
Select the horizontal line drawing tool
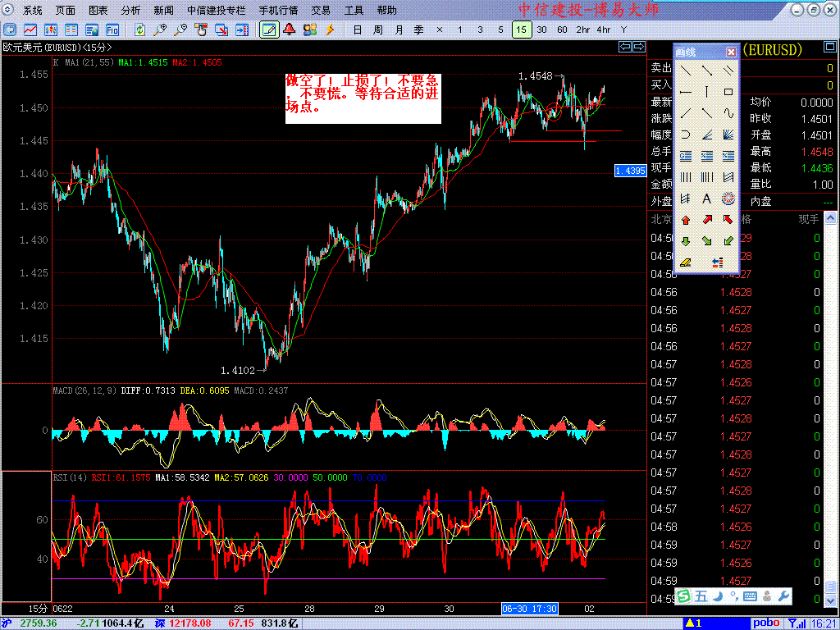pyautogui.click(x=686, y=92)
